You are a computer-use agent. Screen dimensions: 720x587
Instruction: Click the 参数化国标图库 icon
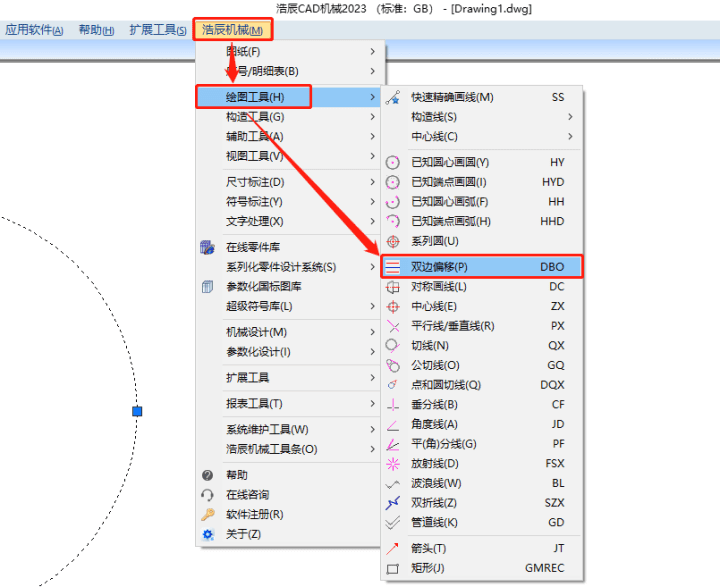[208, 287]
